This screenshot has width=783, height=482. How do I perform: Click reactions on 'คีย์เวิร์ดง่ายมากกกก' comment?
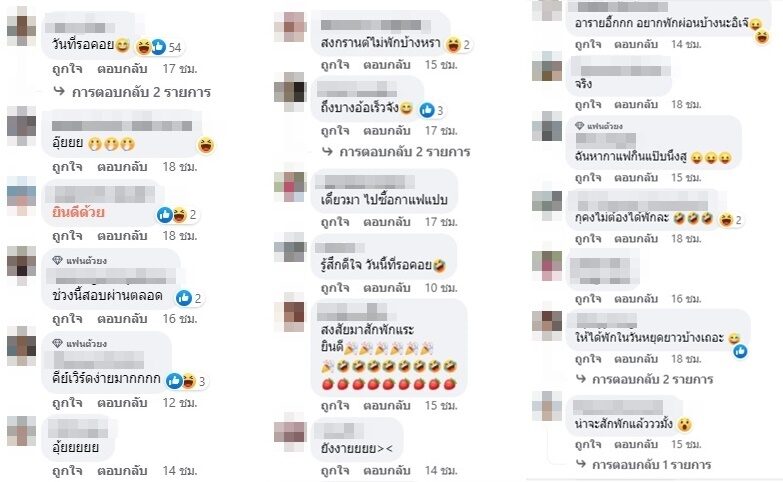tap(186, 381)
